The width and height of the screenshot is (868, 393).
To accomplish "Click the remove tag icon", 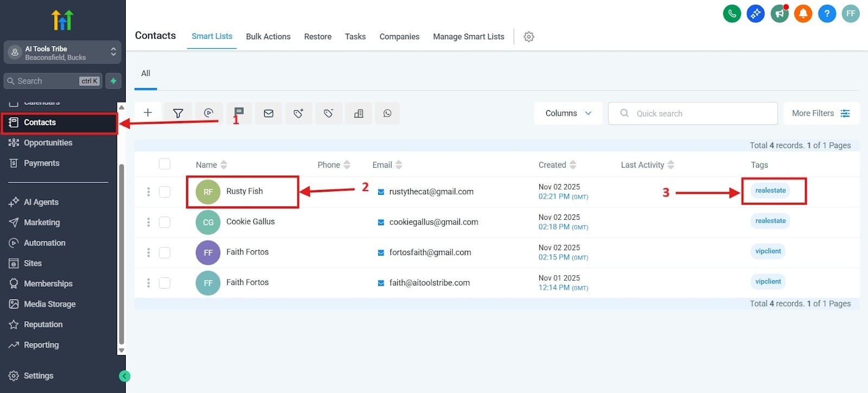I will pos(328,113).
